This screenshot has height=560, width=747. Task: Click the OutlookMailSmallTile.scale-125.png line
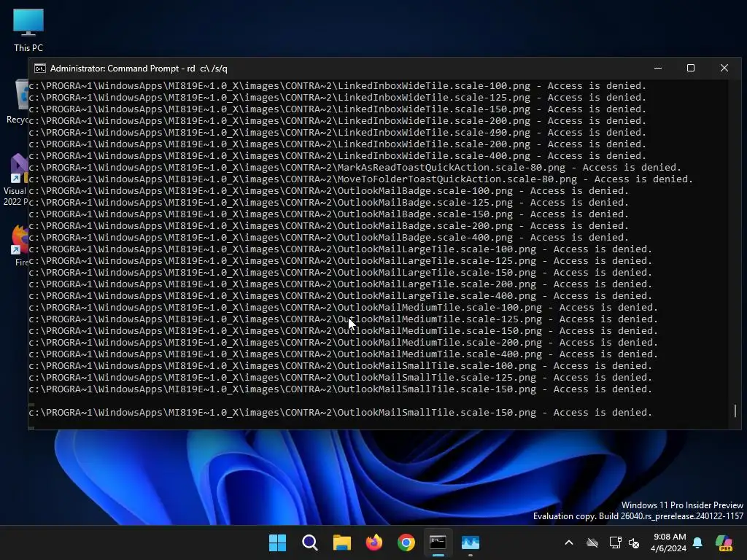tap(340, 377)
